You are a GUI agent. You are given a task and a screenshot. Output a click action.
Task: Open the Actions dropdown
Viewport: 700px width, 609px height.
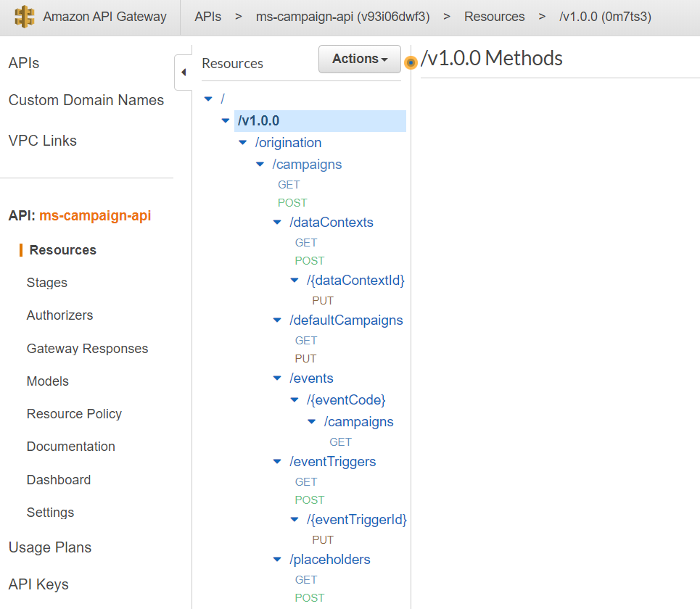(x=360, y=59)
